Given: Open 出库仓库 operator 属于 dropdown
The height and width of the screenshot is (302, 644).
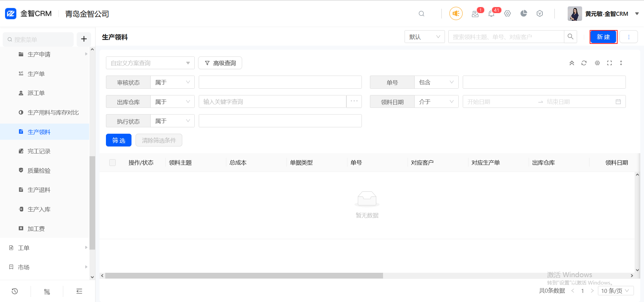Looking at the screenshot, I should point(173,102).
